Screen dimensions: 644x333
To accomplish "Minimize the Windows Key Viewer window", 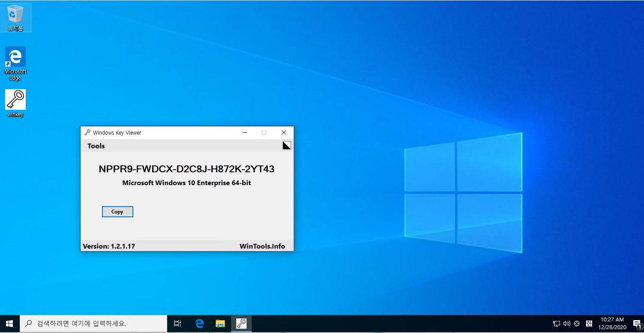I will (244, 132).
